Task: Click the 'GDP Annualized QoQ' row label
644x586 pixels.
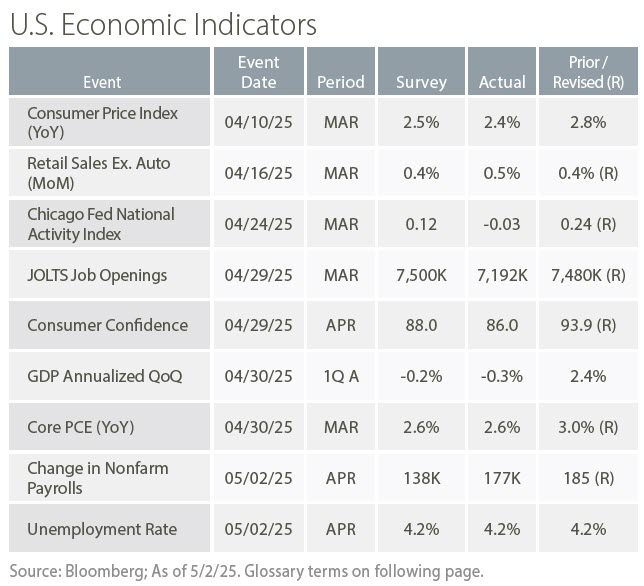Action: [x=104, y=376]
